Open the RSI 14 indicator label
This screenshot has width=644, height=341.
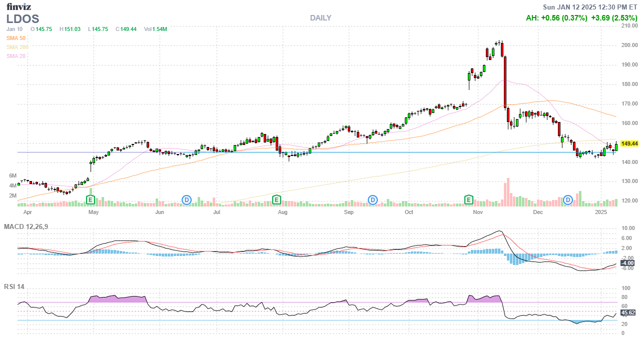coord(14,287)
